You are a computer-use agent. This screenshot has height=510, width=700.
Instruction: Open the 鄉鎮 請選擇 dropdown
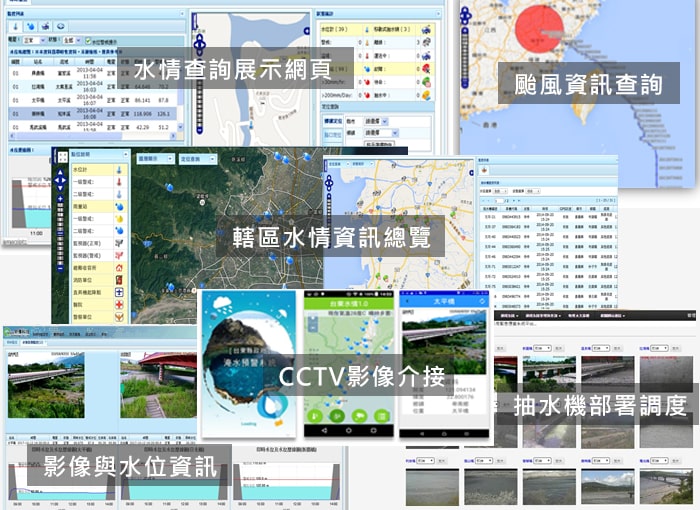(x=382, y=133)
